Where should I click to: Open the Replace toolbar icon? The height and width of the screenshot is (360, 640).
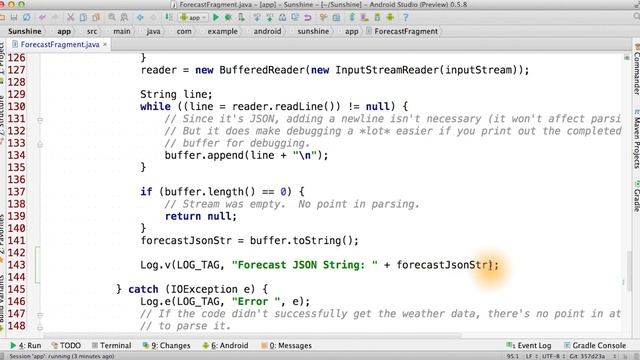[x=124, y=18]
